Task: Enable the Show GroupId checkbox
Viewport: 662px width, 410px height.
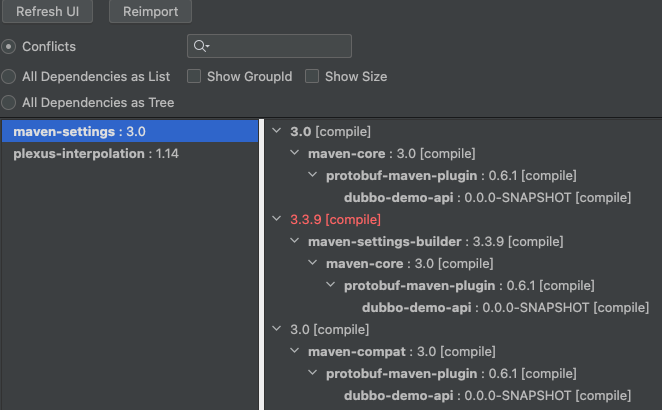Action: pyautogui.click(x=194, y=76)
